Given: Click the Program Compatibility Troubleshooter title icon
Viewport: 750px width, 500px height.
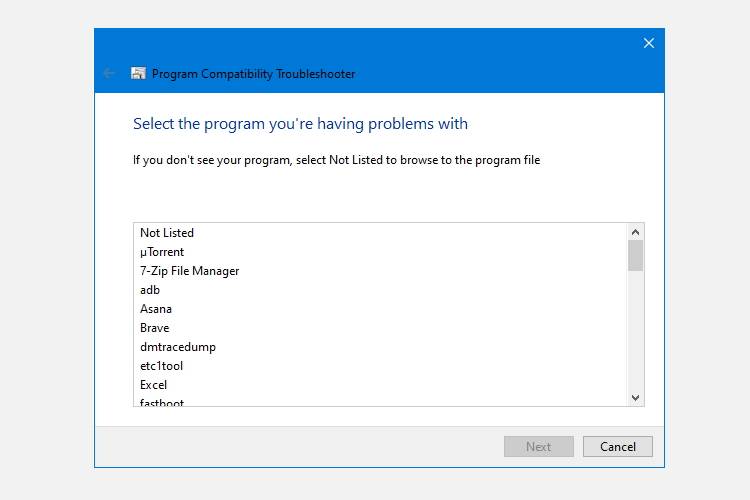Looking at the screenshot, I should coord(138,73).
